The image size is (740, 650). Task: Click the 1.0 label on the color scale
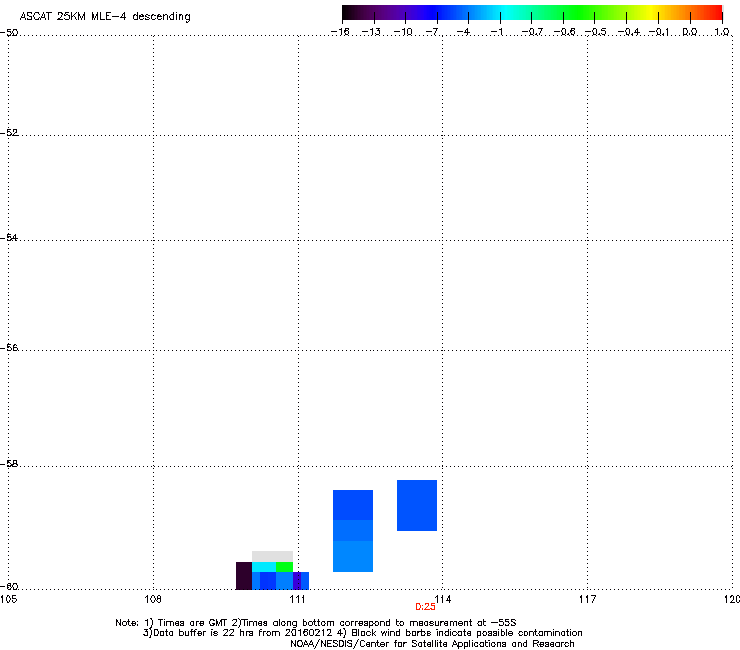click(722, 32)
